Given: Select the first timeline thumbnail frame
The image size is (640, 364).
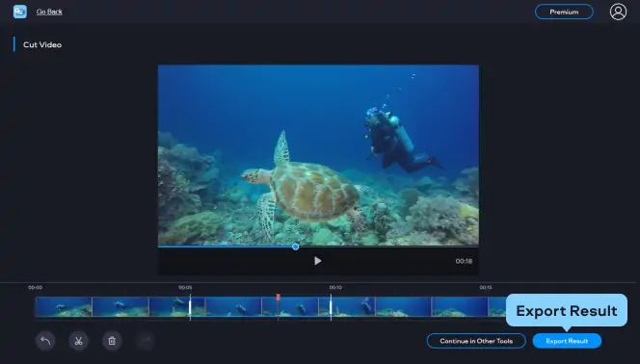Looking at the screenshot, I should (64, 306).
